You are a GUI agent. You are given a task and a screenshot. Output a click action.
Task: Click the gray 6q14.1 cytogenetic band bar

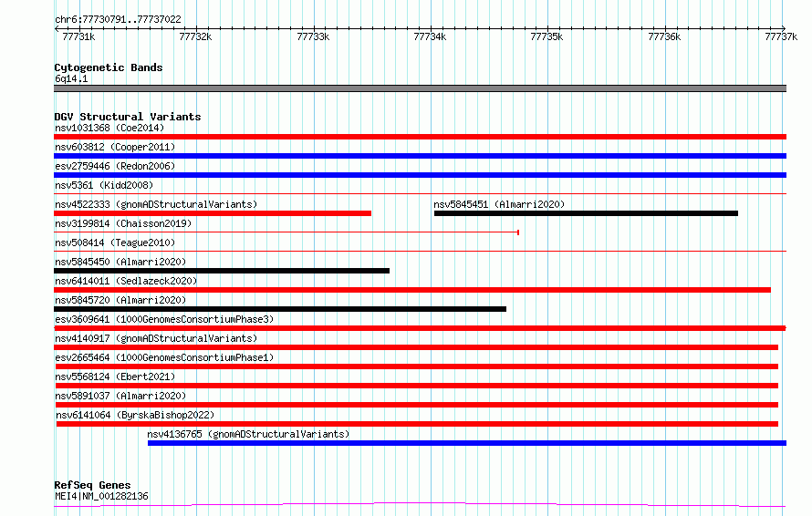tap(420, 88)
